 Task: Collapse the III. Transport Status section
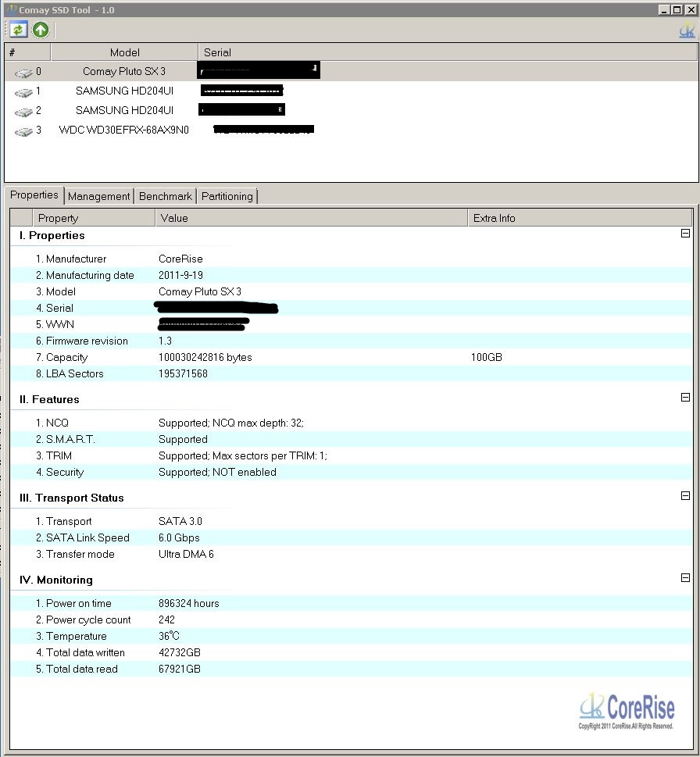pos(685,496)
